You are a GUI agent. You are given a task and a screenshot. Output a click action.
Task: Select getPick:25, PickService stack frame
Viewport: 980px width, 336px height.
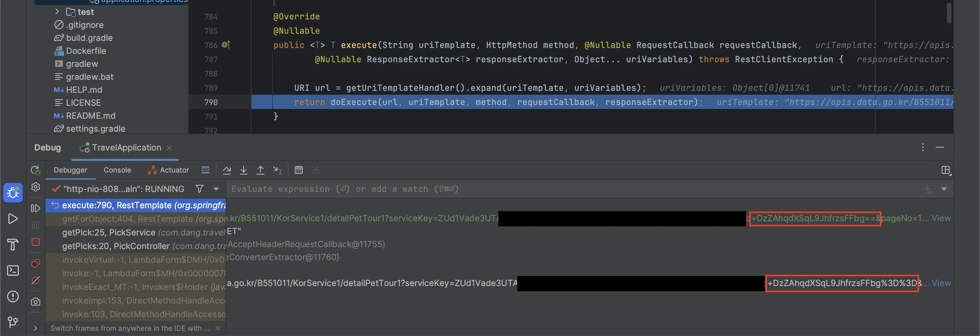109,232
